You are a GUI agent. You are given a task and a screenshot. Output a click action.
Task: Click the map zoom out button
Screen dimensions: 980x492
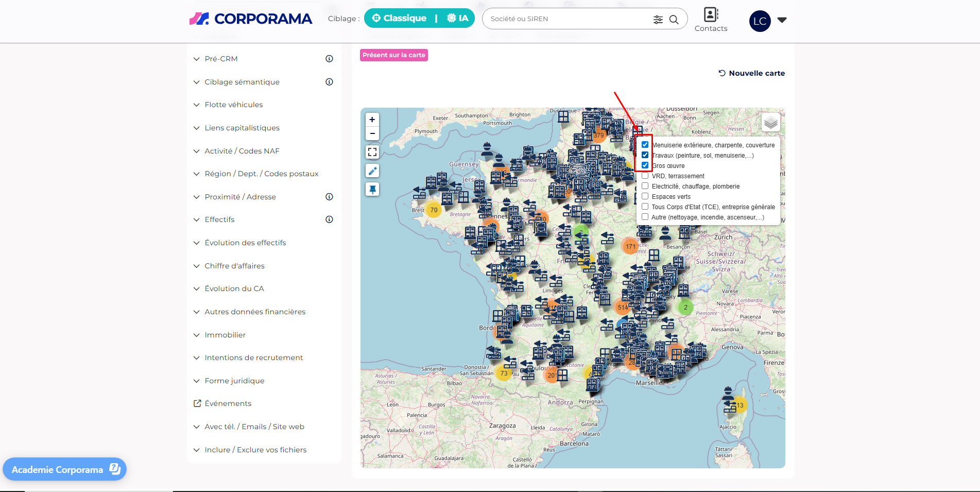coord(372,133)
